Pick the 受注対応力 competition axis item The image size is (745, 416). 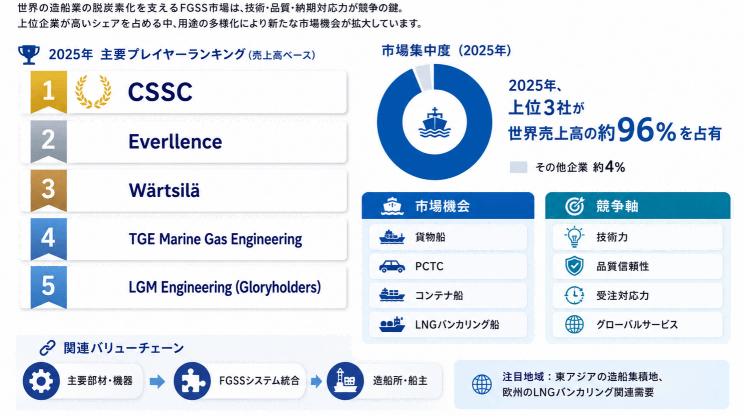pos(638,295)
